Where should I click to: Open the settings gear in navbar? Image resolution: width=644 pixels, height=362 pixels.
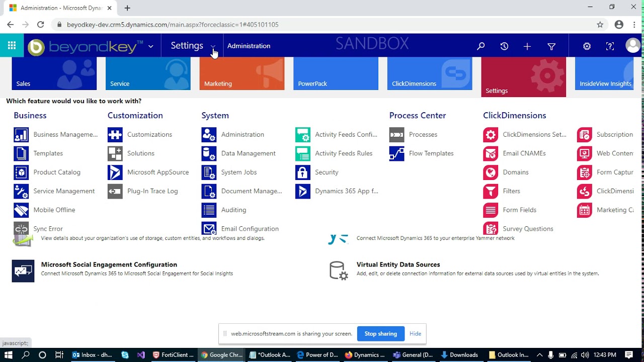(587, 46)
